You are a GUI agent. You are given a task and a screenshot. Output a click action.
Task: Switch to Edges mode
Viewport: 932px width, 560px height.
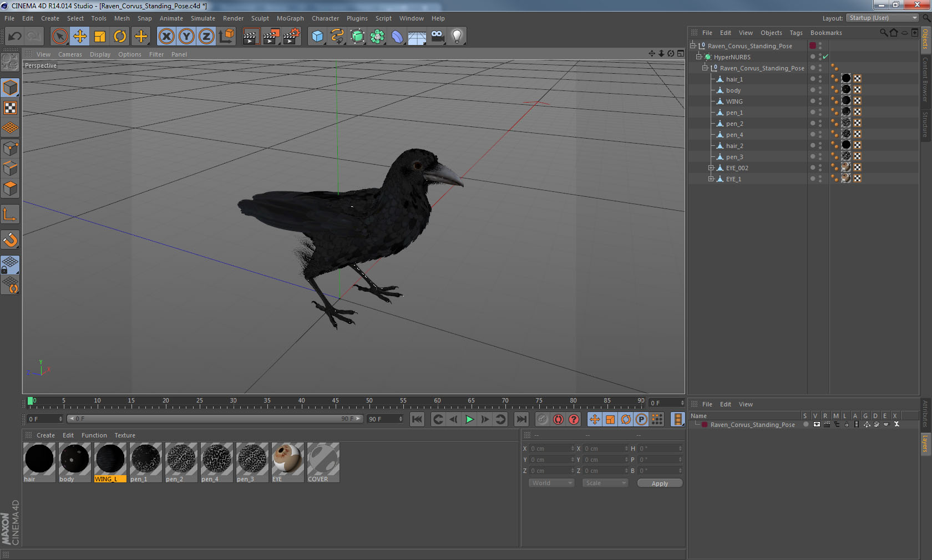click(x=10, y=169)
